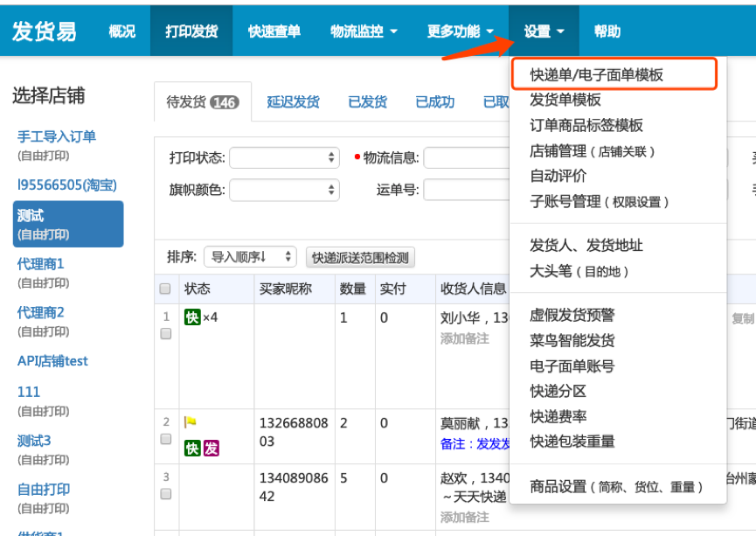Open 虚假发货预警 menu entry

click(x=572, y=315)
